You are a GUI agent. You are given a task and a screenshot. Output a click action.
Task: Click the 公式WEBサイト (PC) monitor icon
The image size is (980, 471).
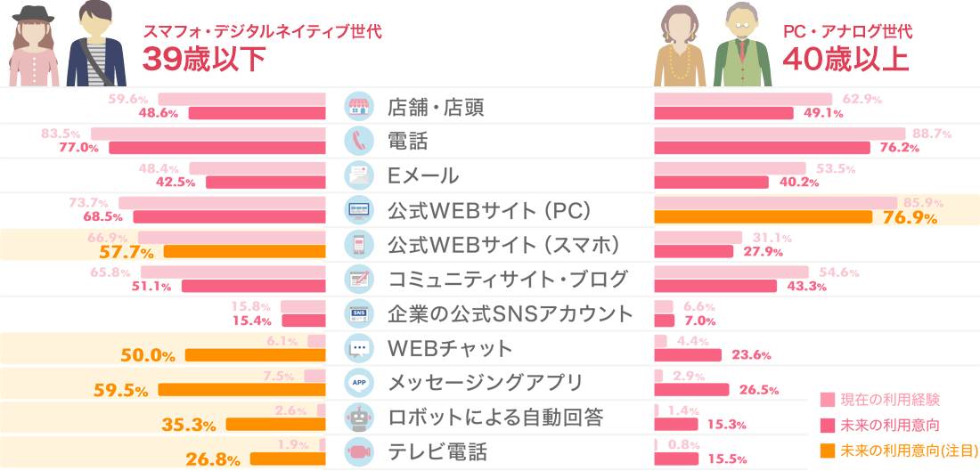point(359,211)
